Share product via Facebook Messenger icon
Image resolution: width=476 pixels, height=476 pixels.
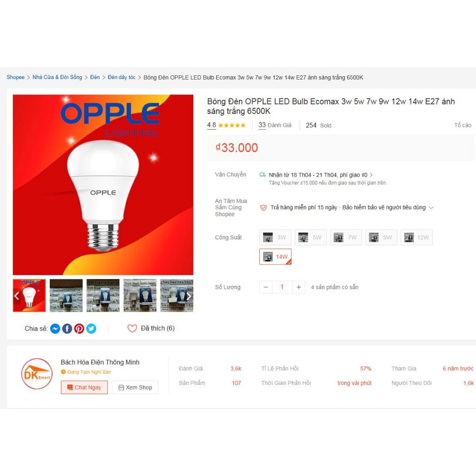(x=55, y=329)
